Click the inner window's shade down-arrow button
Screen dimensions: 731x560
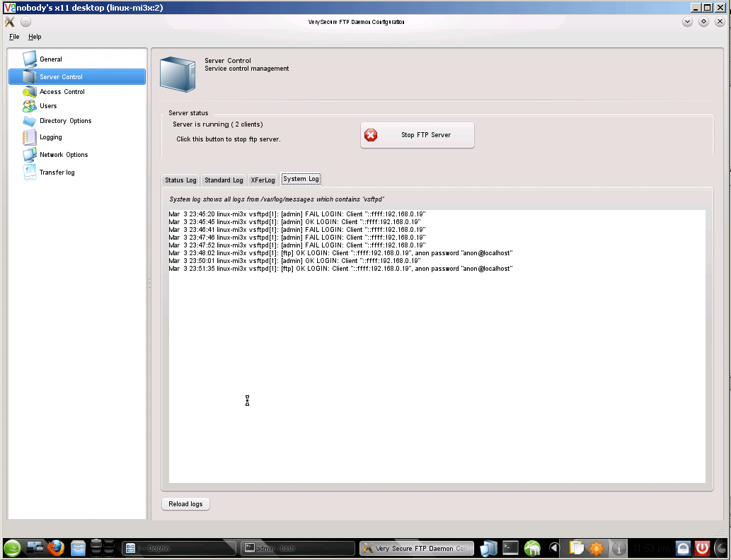pos(687,22)
